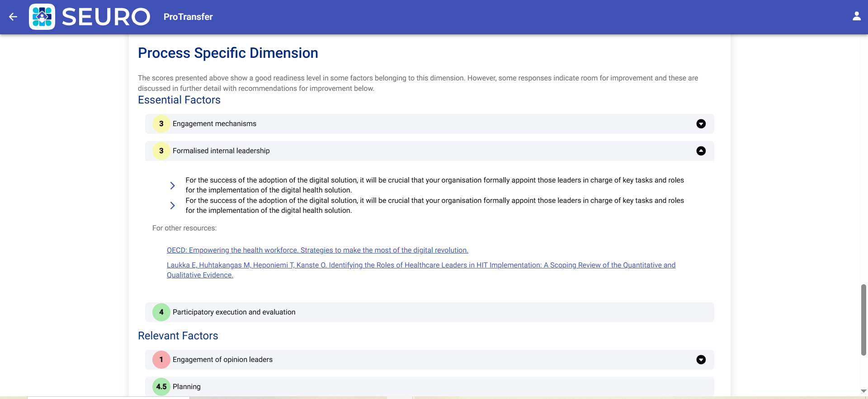Click the back arrow in header
Viewport: 868px width, 399px height.
coord(13,17)
